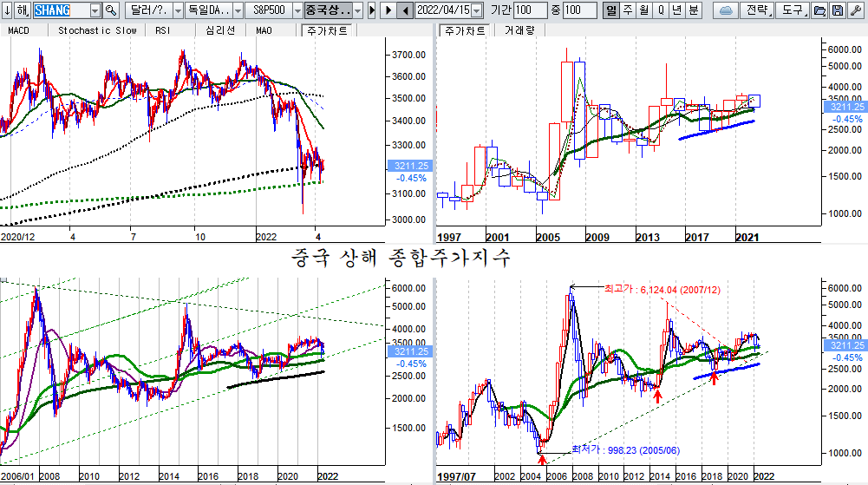Switch to monthly (월) period
The width and height of the screenshot is (868, 485).
tap(643, 10)
